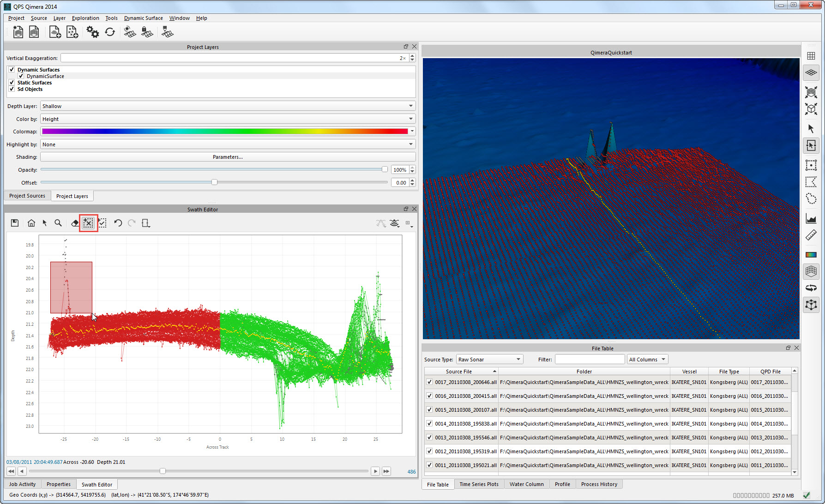
Task: Uncheck the DynamicSurface layer checkbox
Action: point(21,76)
